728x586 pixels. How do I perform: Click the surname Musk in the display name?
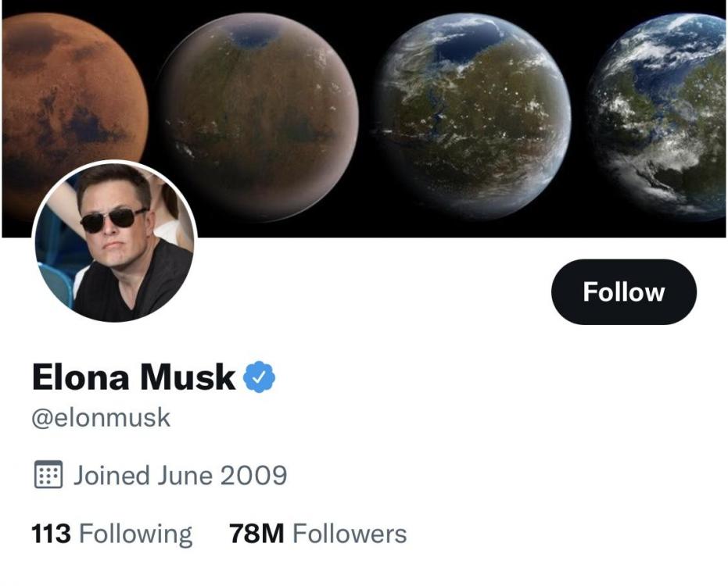[188, 378]
